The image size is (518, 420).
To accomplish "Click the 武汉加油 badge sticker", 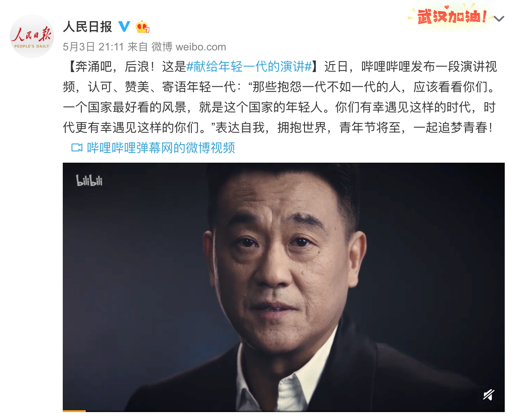I will [x=451, y=16].
